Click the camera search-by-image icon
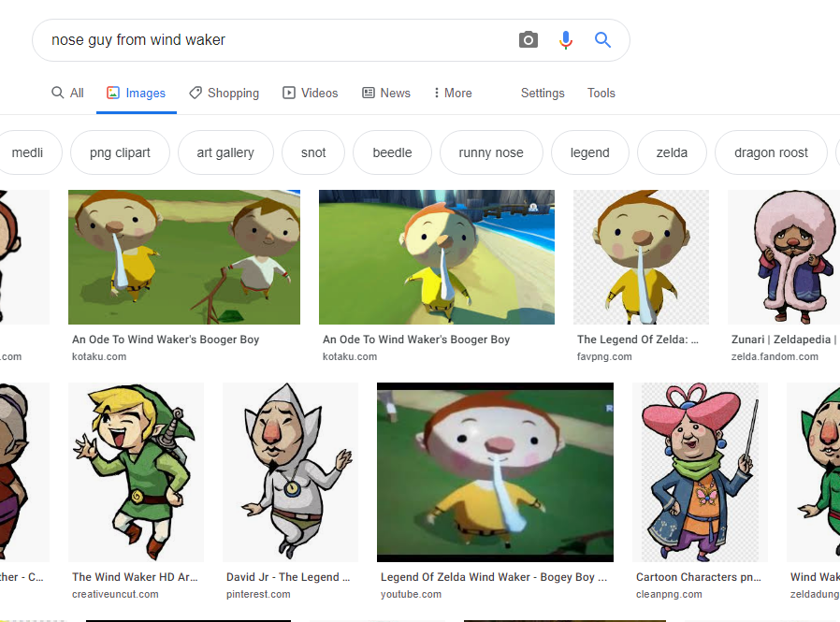The image size is (840, 622). click(529, 39)
